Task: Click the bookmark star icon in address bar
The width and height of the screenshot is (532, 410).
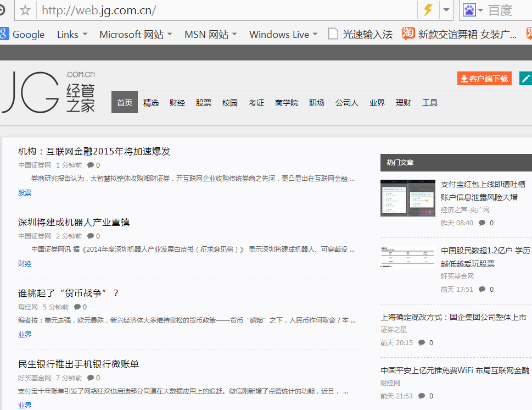Action: tap(25, 10)
